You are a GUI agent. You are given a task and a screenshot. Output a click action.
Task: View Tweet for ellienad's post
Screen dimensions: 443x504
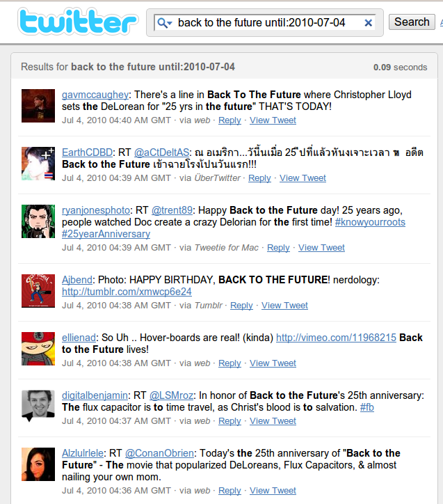[273, 363]
